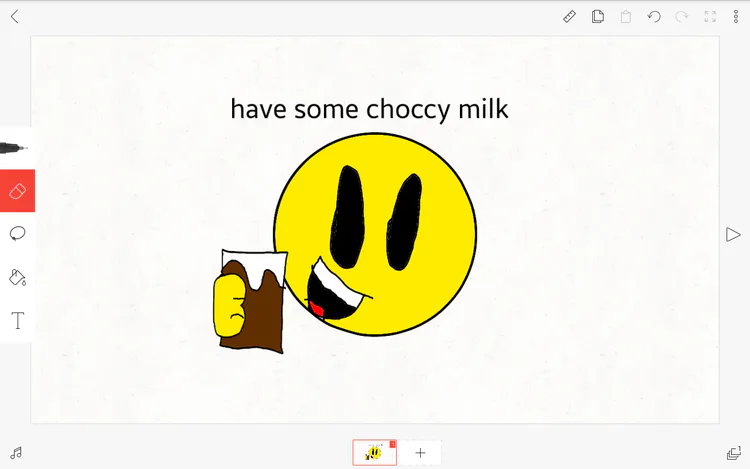Viewport: 750px width, 469px height.
Task: Toggle fullscreen canvas view
Action: (x=710, y=17)
